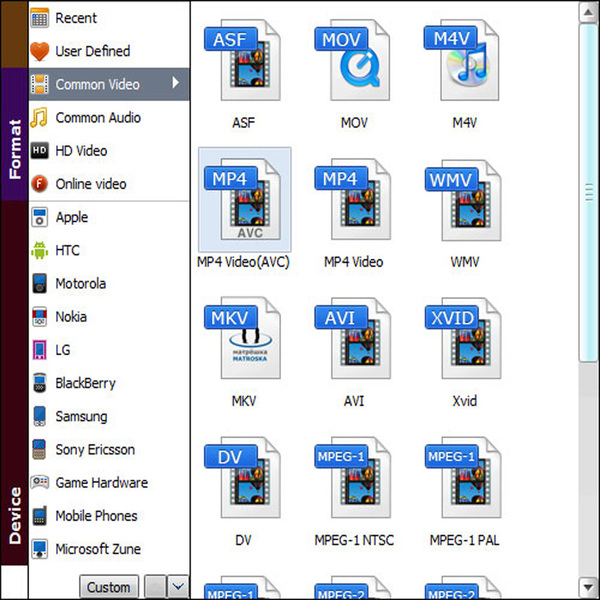Open the Common Audio category

click(x=109, y=117)
